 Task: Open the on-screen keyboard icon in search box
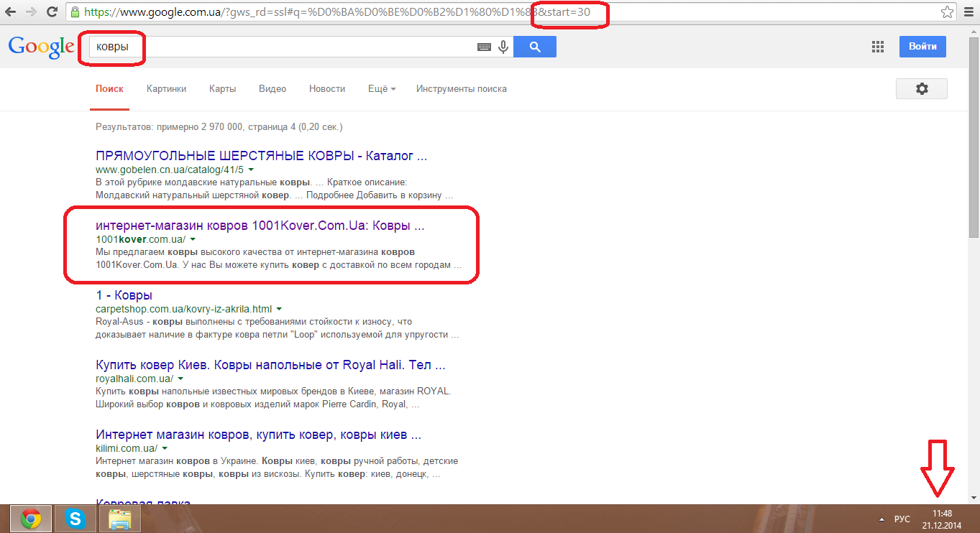pyautogui.click(x=484, y=47)
